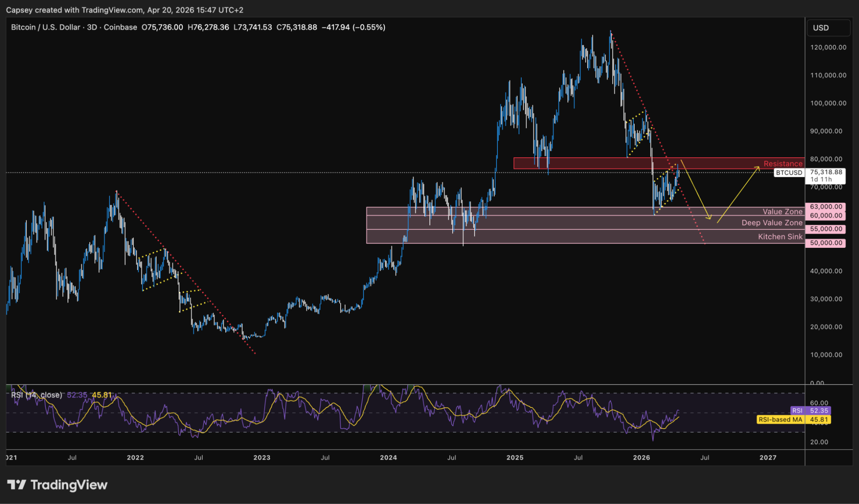Click the Kitchen Sink text label
The image size is (859, 504).
click(780, 236)
